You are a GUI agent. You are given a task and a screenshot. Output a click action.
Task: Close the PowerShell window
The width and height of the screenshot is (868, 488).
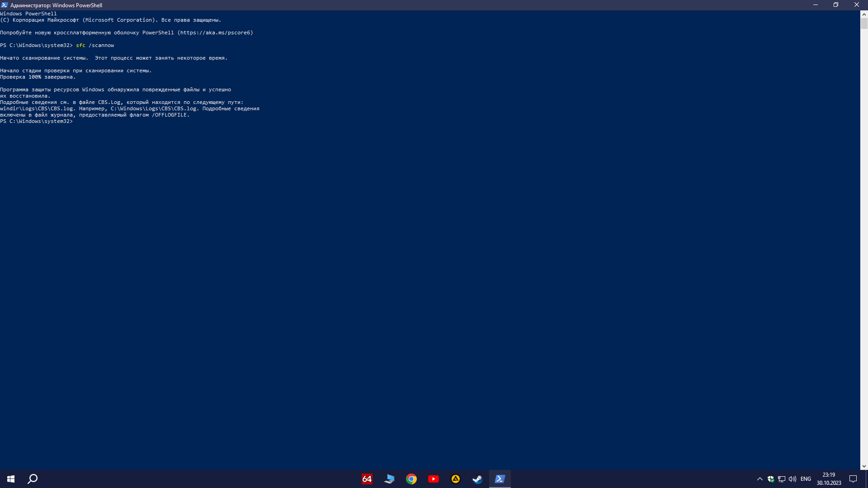(x=857, y=5)
